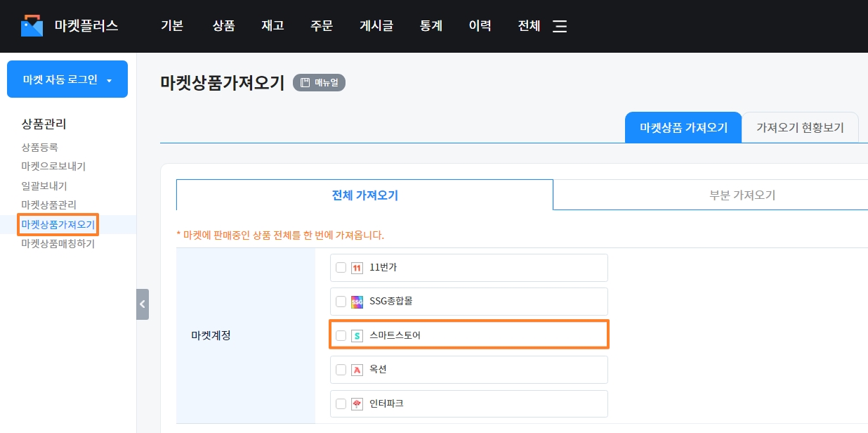Switch to the 마켓상품 가져오기 tab

click(683, 127)
